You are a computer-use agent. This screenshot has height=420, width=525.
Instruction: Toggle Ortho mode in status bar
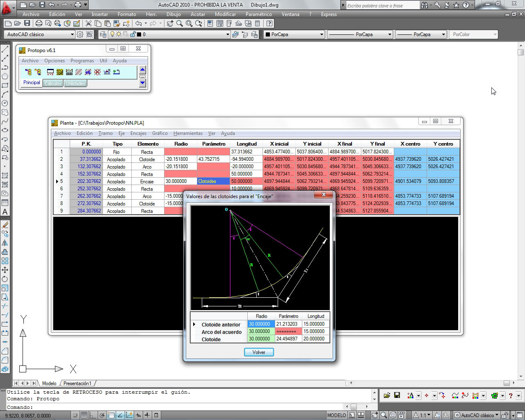point(93,415)
